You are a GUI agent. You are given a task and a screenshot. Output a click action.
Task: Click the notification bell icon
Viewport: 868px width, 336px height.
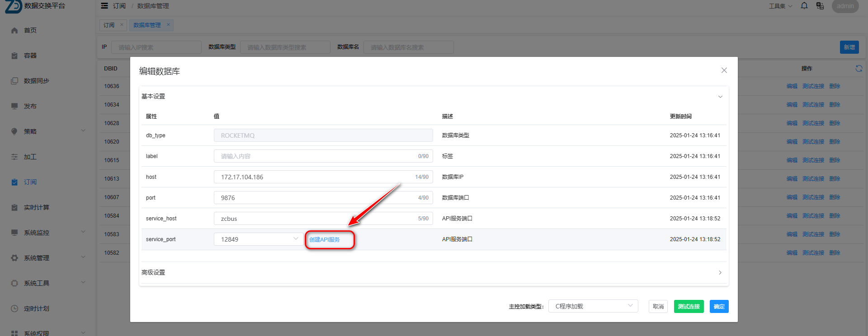coord(804,6)
